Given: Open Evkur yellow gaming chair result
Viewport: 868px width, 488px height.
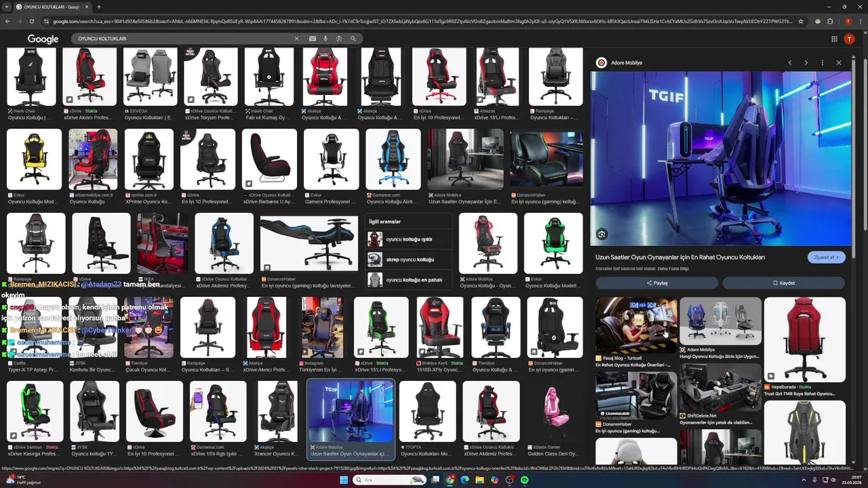Looking at the screenshot, I should tap(34, 159).
